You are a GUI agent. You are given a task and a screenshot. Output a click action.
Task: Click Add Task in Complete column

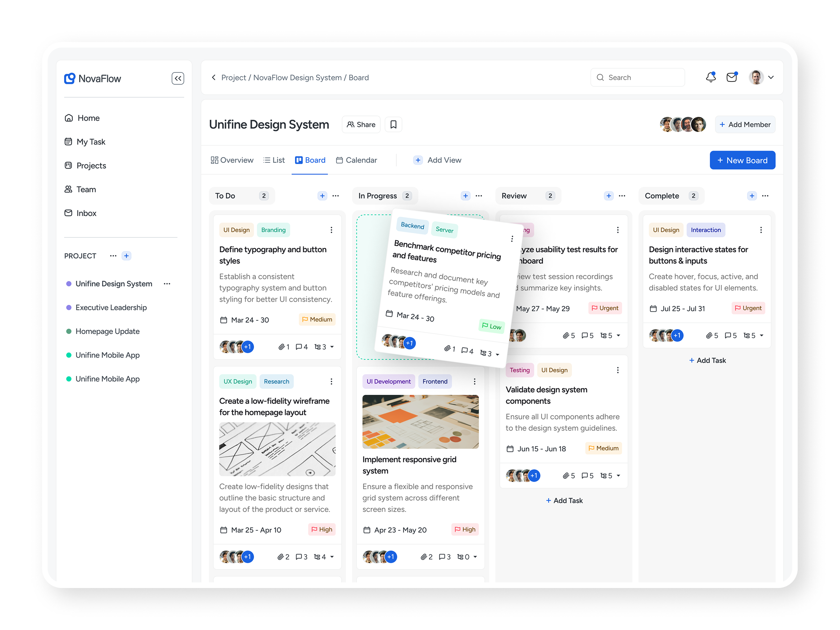point(707,360)
